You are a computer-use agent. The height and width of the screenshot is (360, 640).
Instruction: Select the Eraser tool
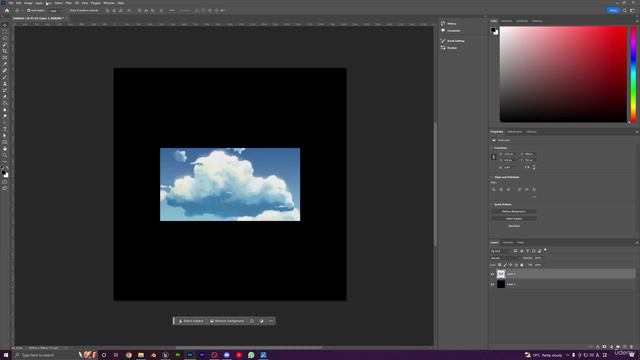pos(5,97)
